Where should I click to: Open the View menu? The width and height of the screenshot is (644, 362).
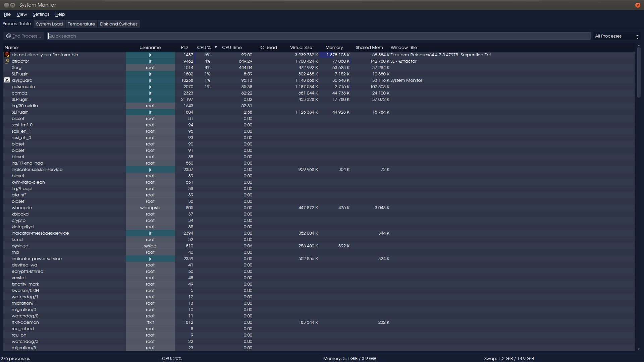22,14
